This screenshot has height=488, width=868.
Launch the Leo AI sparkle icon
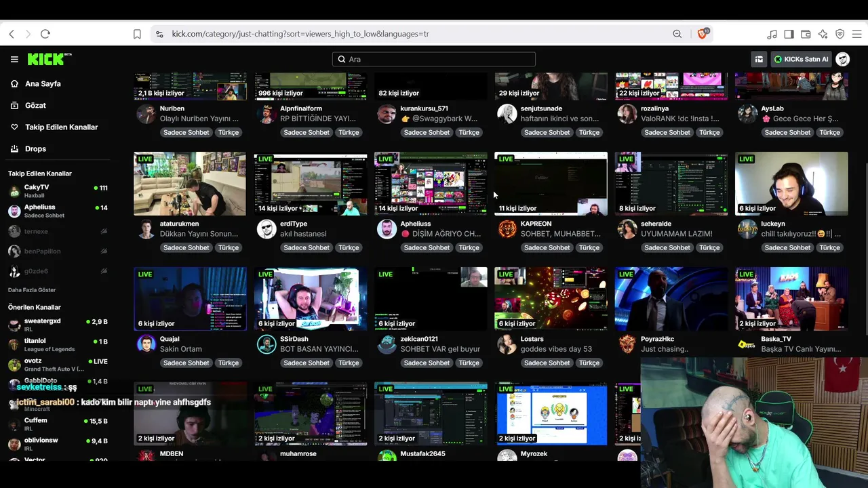click(x=823, y=34)
